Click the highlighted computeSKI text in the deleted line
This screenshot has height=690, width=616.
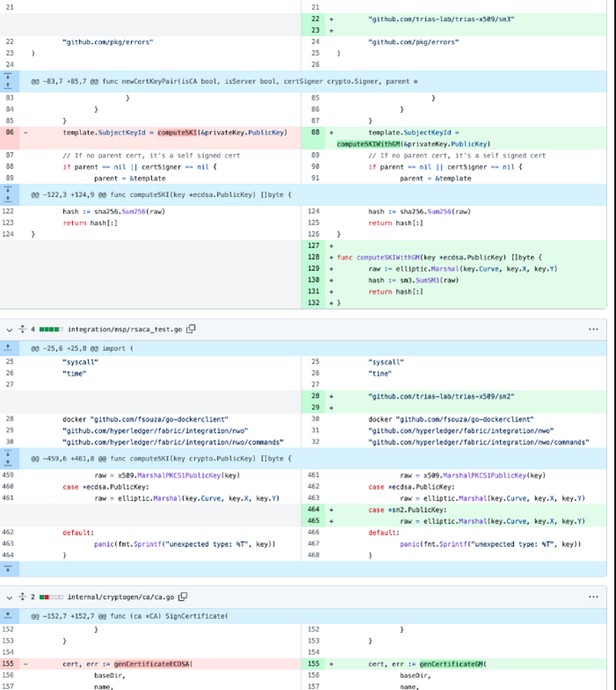tap(178, 132)
